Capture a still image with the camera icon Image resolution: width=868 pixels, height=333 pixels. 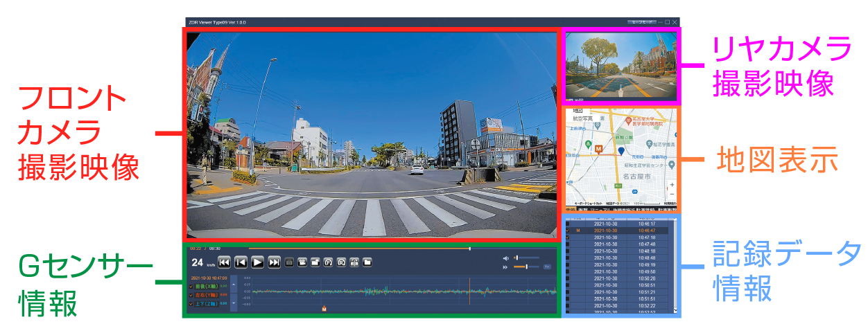pos(290,262)
